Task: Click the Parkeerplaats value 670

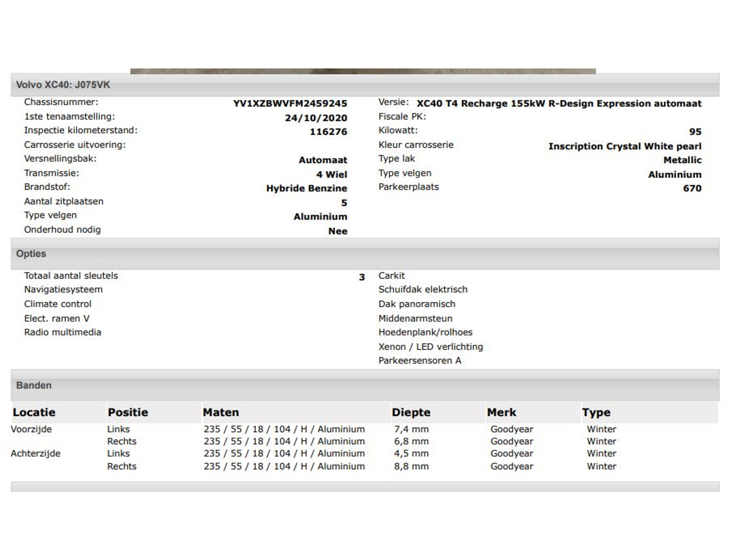Action: (692, 188)
